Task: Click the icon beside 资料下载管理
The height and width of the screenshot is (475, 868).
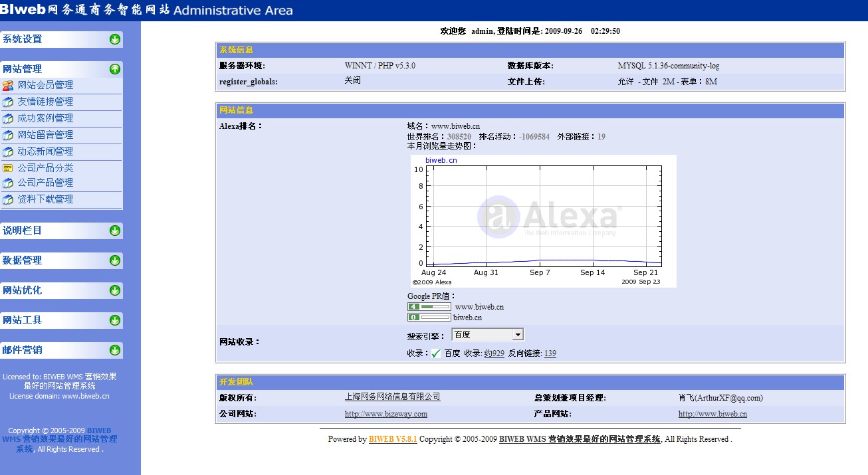Action: point(8,199)
